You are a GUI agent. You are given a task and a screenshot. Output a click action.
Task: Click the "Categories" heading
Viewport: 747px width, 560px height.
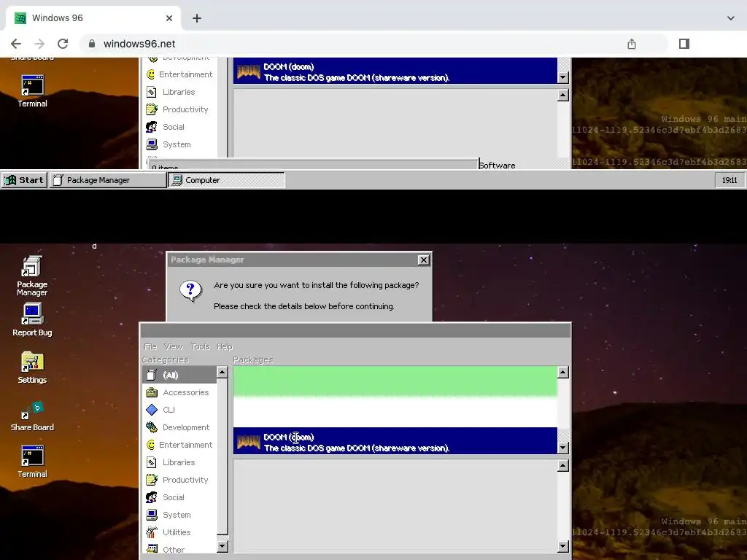tap(166, 359)
